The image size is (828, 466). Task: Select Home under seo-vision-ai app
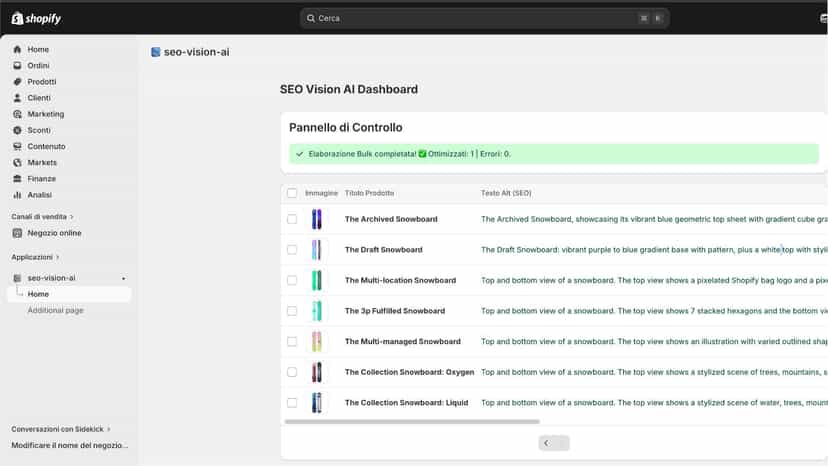pos(69,294)
